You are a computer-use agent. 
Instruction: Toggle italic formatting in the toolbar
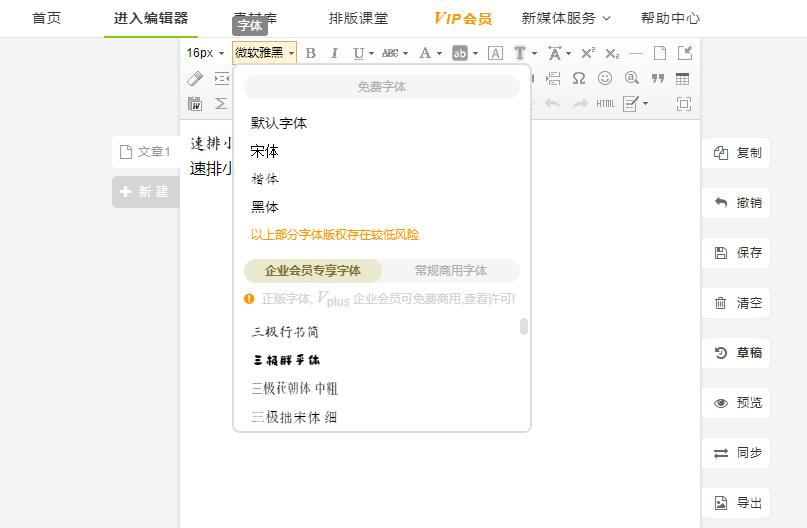(334, 53)
